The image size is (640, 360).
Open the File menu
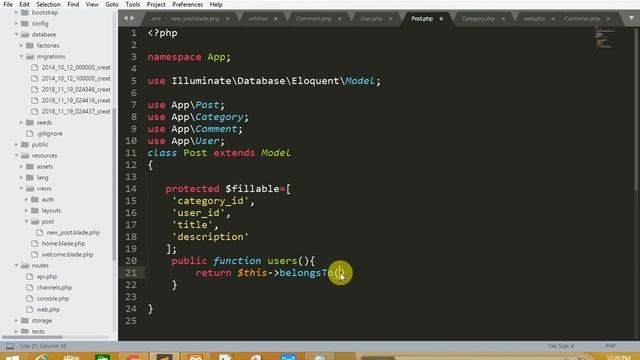pyautogui.click(x=8, y=4)
